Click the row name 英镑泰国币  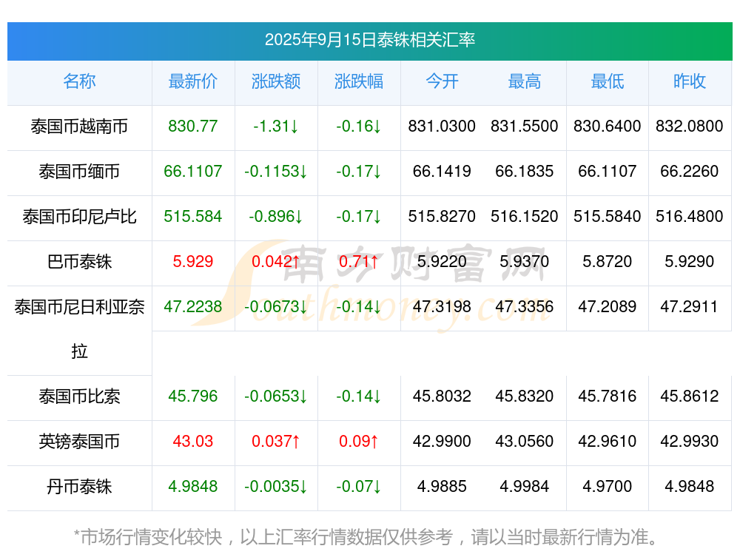pyautogui.click(x=79, y=442)
